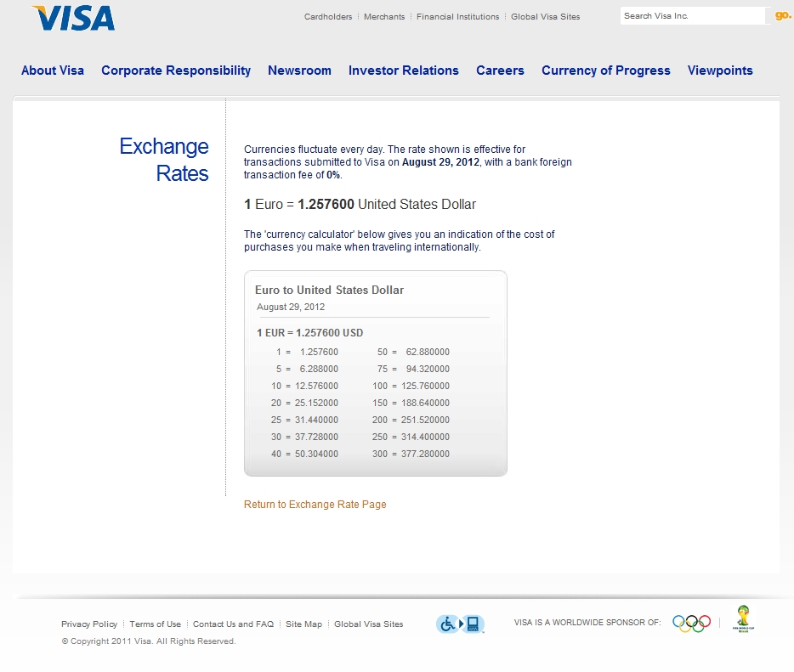This screenshot has height=672, width=794.
Task: Click the value 251.520000
Action: click(x=425, y=420)
